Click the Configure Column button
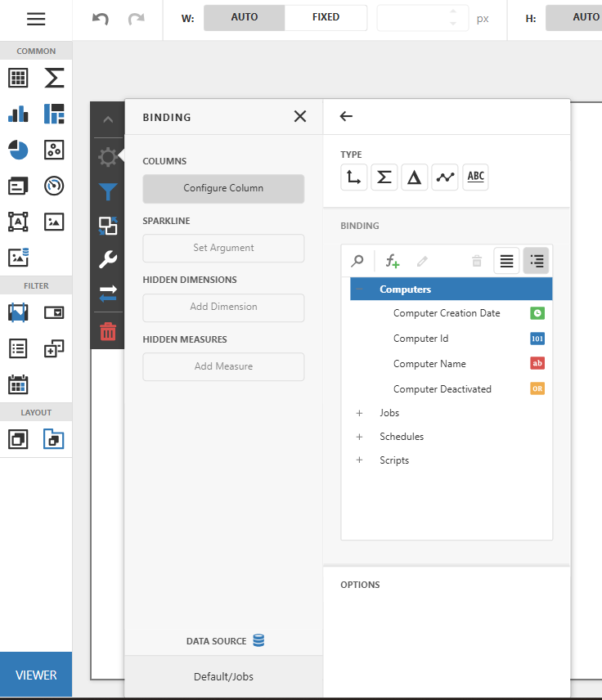 (x=223, y=189)
